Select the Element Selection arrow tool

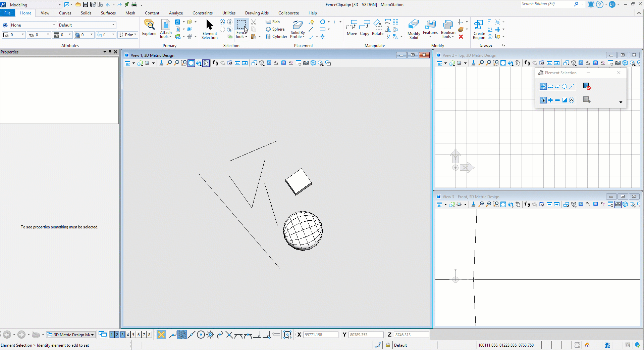pyautogui.click(x=210, y=29)
